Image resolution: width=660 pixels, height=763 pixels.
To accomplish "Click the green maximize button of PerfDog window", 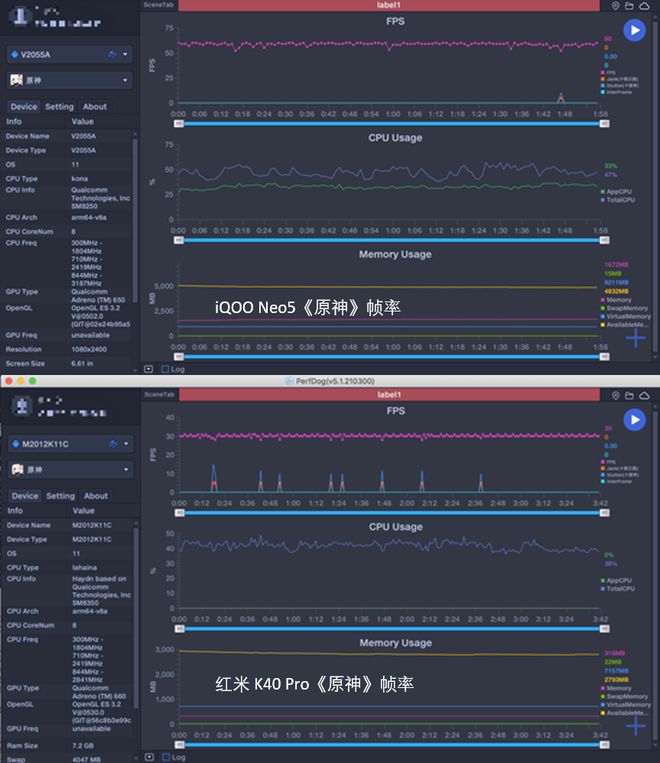I will [33, 381].
